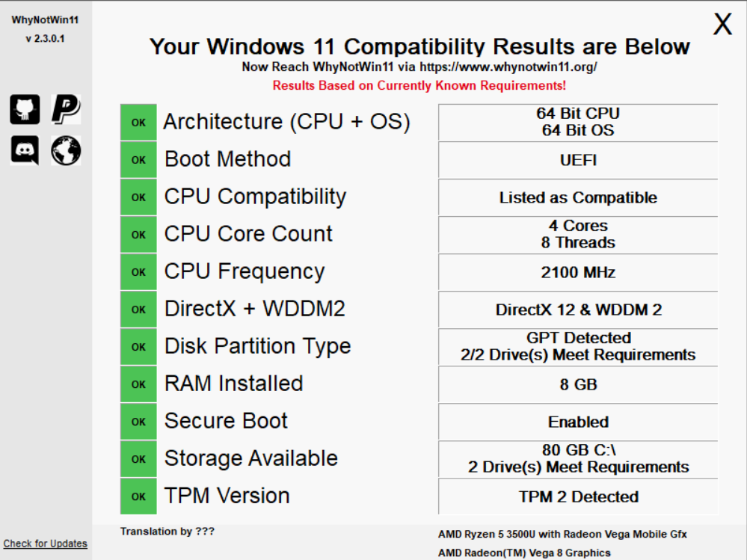Select the CPU Core Count label
The image size is (747, 560).
tap(248, 234)
